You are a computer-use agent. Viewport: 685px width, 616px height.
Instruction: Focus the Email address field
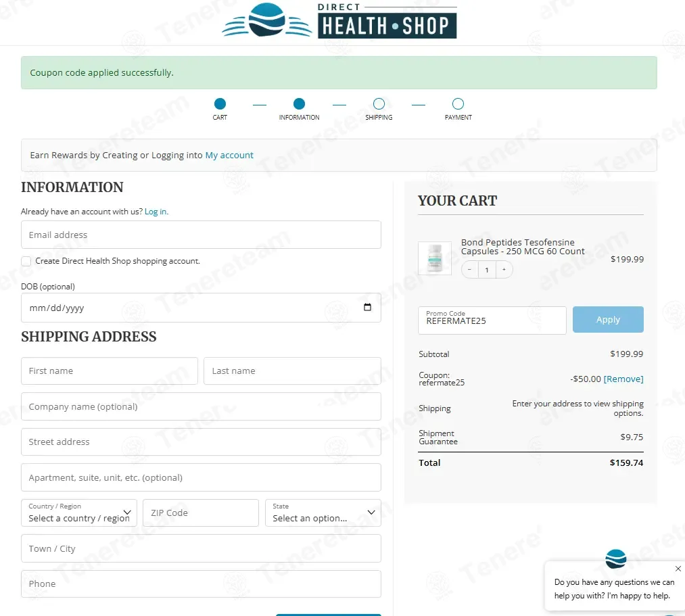click(x=201, y=235)
